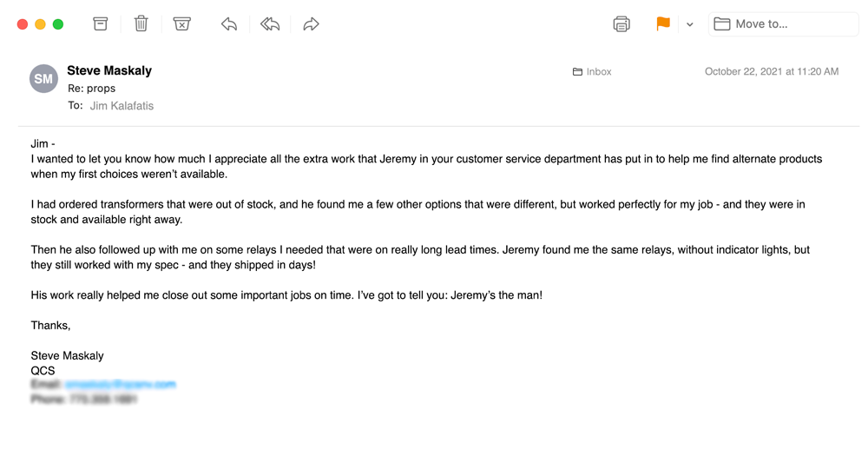Open the flag color dropdown chevron
This screenshot has width=868, height=456.
(x=690, y=25)
